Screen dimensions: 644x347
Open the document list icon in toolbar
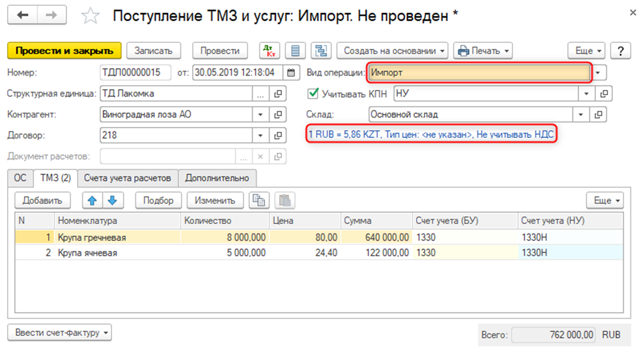point(296,51)
